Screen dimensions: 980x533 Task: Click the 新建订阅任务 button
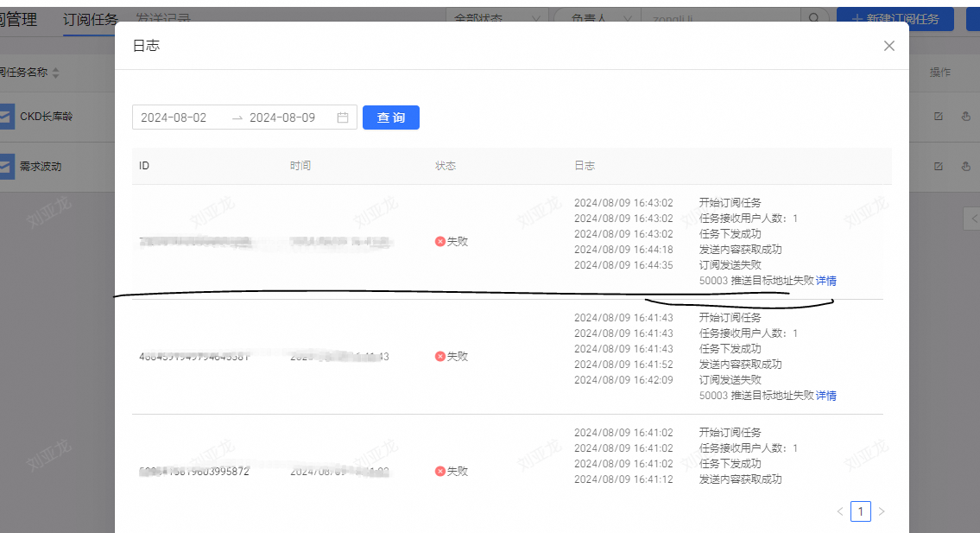pos(895,18)
